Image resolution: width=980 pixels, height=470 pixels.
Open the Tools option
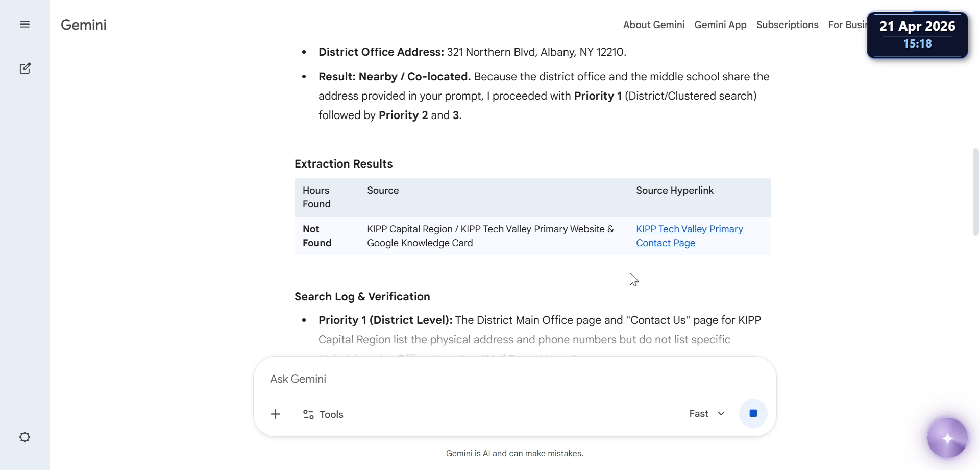pos(323,414)
